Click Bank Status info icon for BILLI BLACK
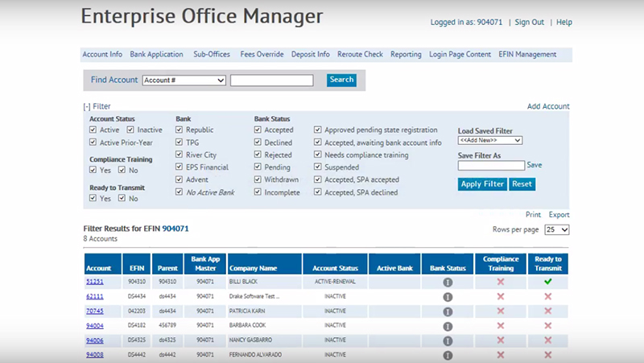The height and width of the screenshot is (363, 644). (x=448, y=283)
